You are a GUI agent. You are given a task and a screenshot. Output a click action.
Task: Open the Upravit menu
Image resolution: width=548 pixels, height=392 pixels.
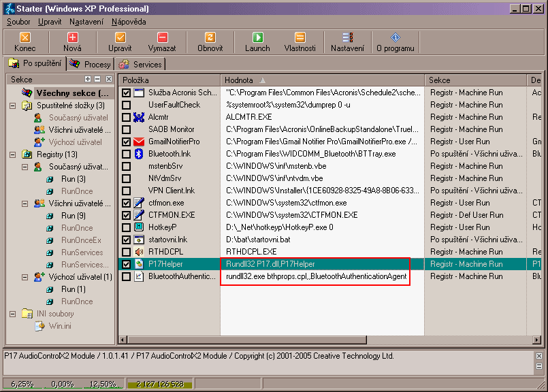[x=50, y=22]
